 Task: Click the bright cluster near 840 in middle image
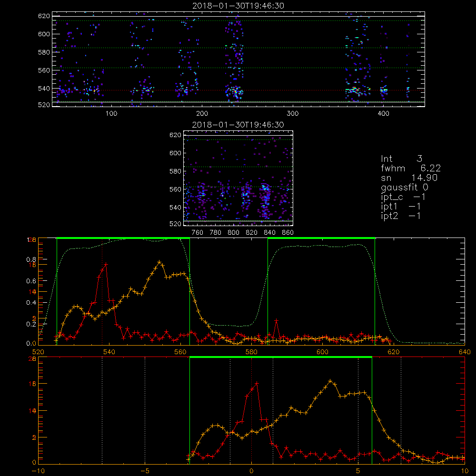pyautogui.click(x=265, y=198)
